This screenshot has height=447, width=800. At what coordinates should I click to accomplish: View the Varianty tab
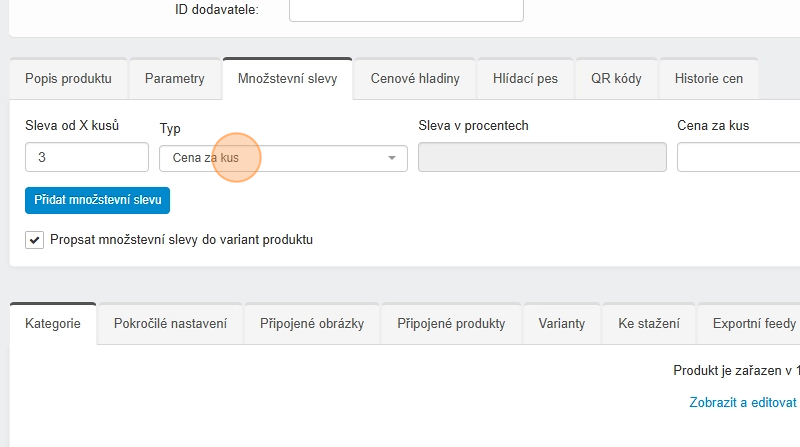(x=562, y=324)
